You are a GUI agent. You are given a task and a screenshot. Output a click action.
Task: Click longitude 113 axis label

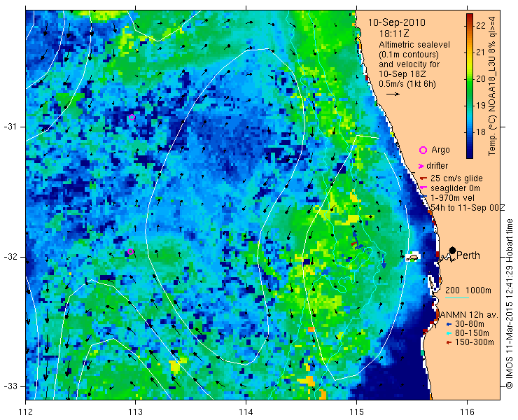click(x=135, y=412)
